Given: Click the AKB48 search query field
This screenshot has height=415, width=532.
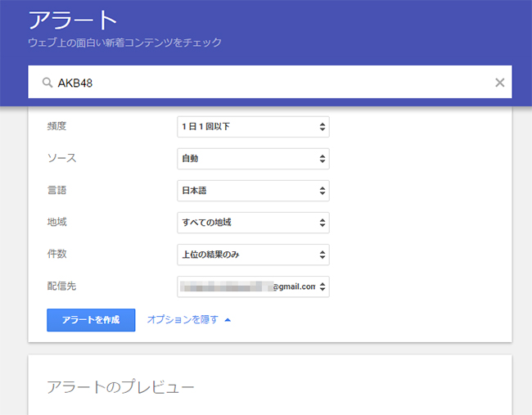Looking at the screenshot, I should point(270,82).
